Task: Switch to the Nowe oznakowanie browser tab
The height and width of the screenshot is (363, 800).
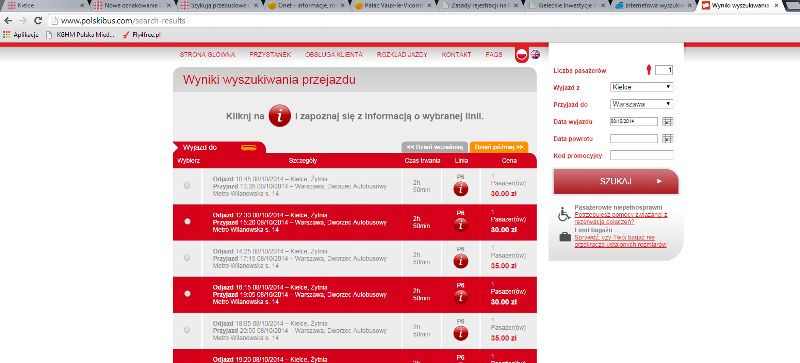Action: click(x=132, y=6)
